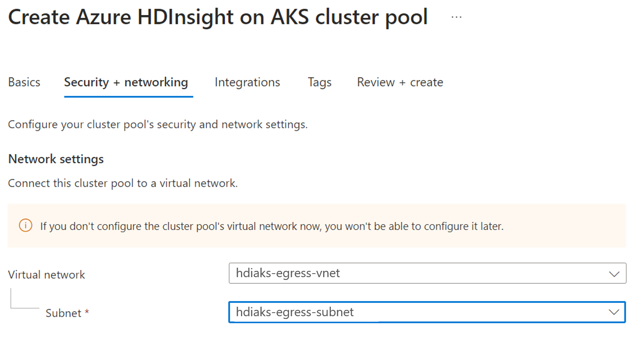
Task: Click the Subnet field label
Action: click(63, 313)
